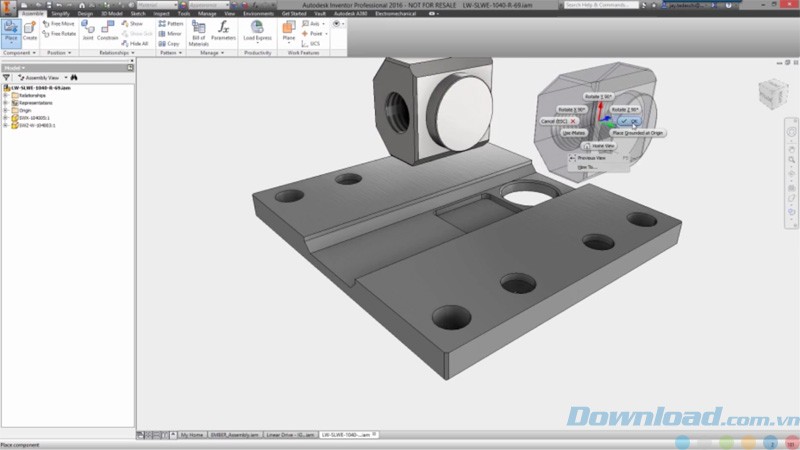Viewport: 800px width, 450px height.
Task: Launch the Load Express tool
Action: [x=257, y=30]
